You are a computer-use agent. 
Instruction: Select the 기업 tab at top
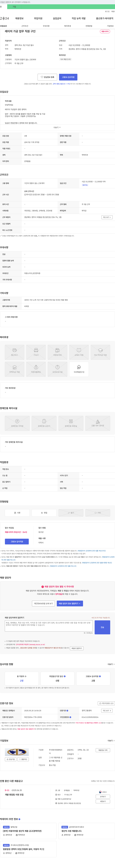(14, 7)
